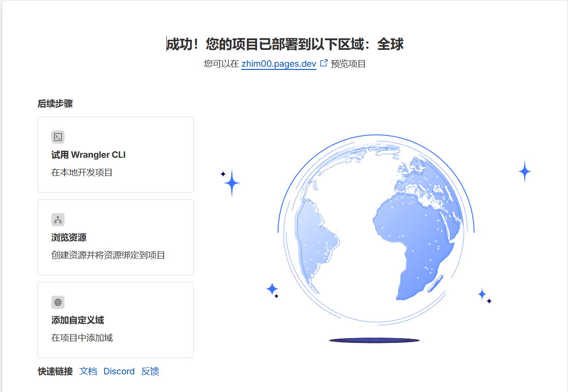
Task: Open the zhim00.pages.dev preview link
Action: [279, 64]
